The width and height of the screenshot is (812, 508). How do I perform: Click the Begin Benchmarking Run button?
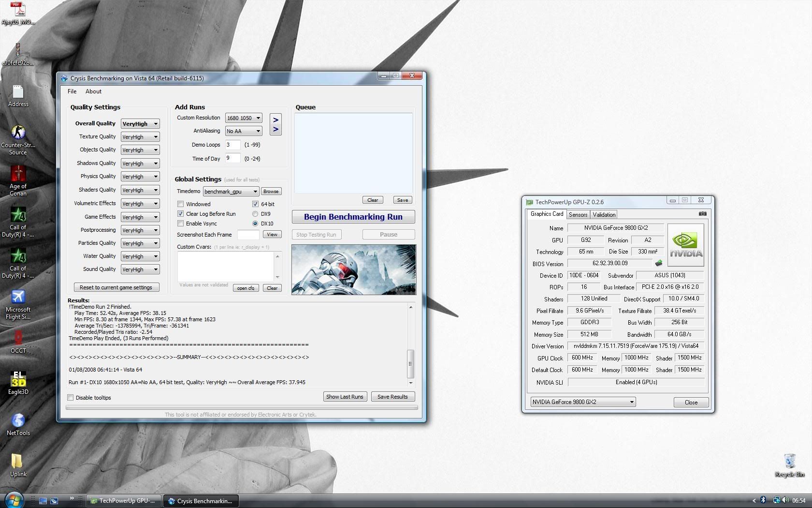353,217
